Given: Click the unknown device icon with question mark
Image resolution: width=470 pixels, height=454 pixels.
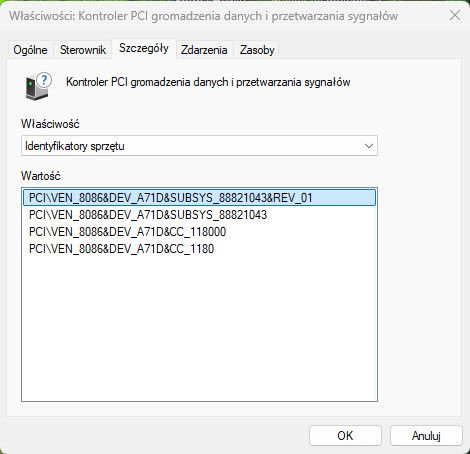Looking at the screenshot, I should pos(38,86).
